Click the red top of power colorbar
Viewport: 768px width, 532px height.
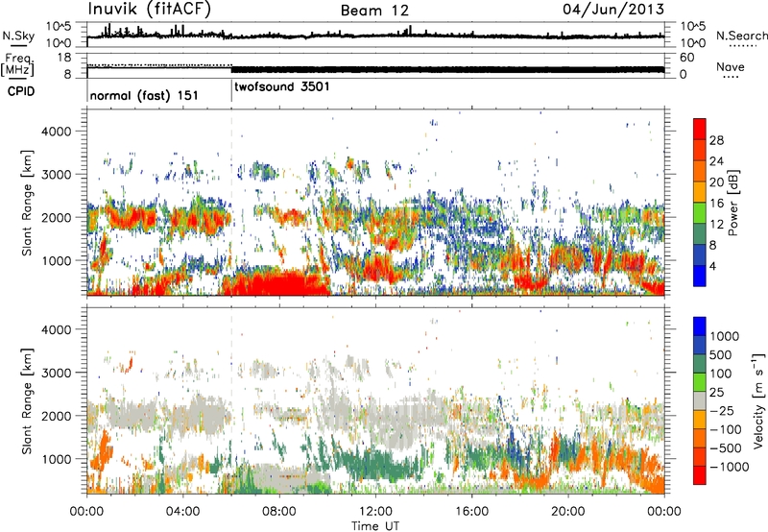tap(700, 129)
